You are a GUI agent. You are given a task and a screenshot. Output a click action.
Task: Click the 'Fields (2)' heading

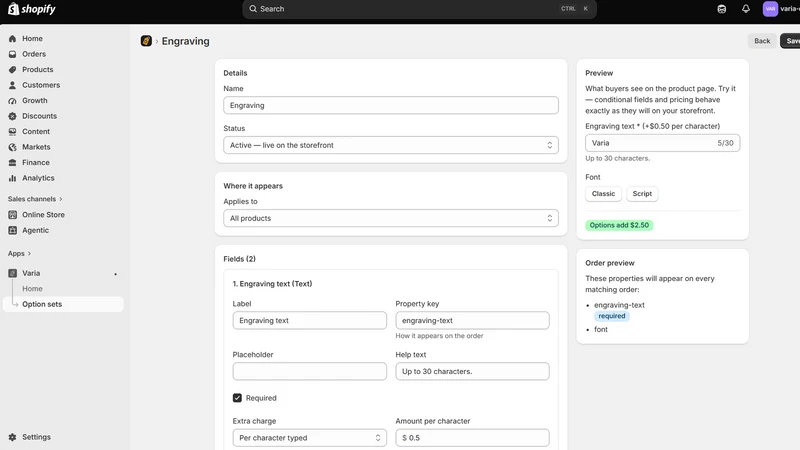(x=239, y=259)
